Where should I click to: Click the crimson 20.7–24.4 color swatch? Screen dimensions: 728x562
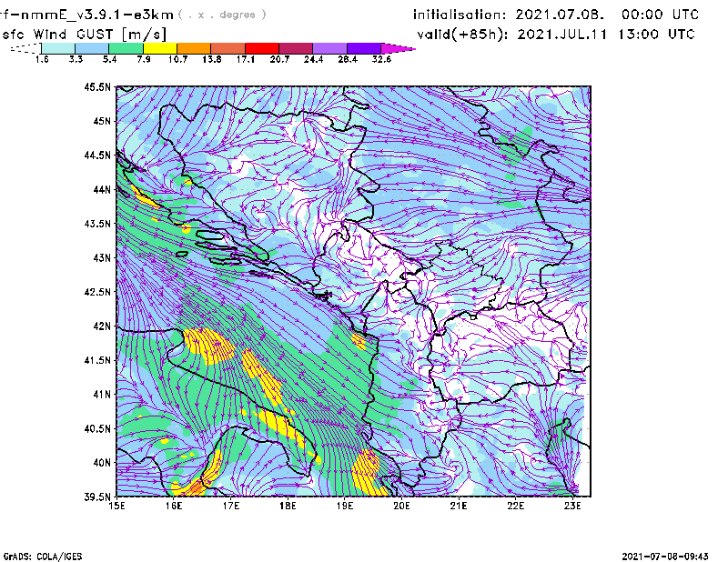coord(297,48)
